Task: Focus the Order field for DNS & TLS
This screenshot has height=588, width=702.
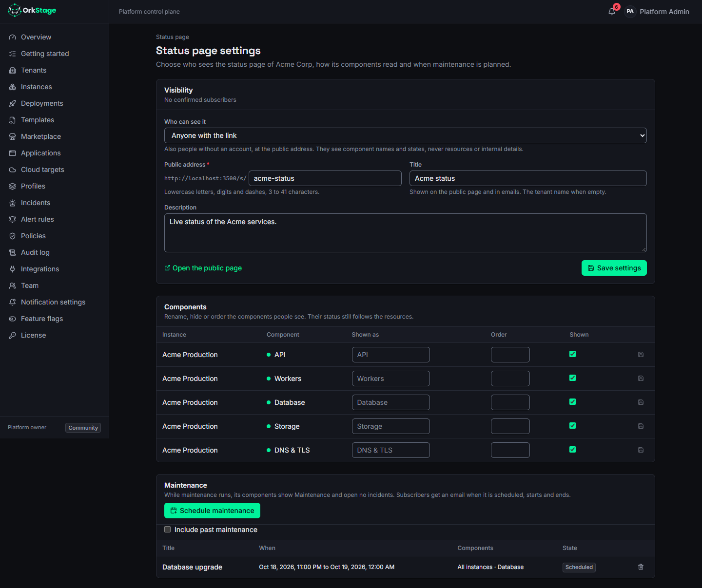Action: 510,450
